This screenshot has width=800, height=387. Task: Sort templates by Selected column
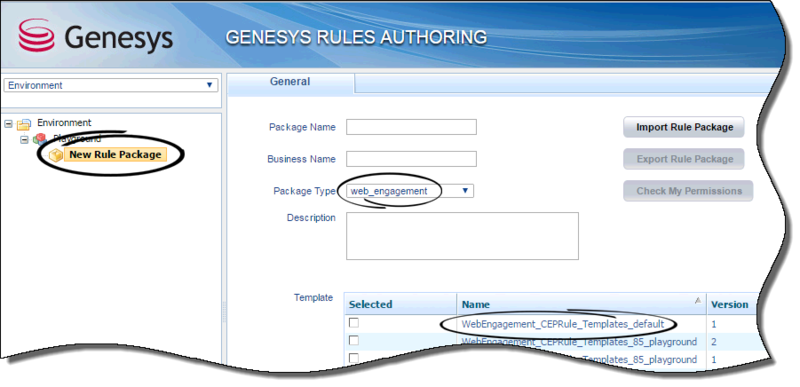click(400, 304)
